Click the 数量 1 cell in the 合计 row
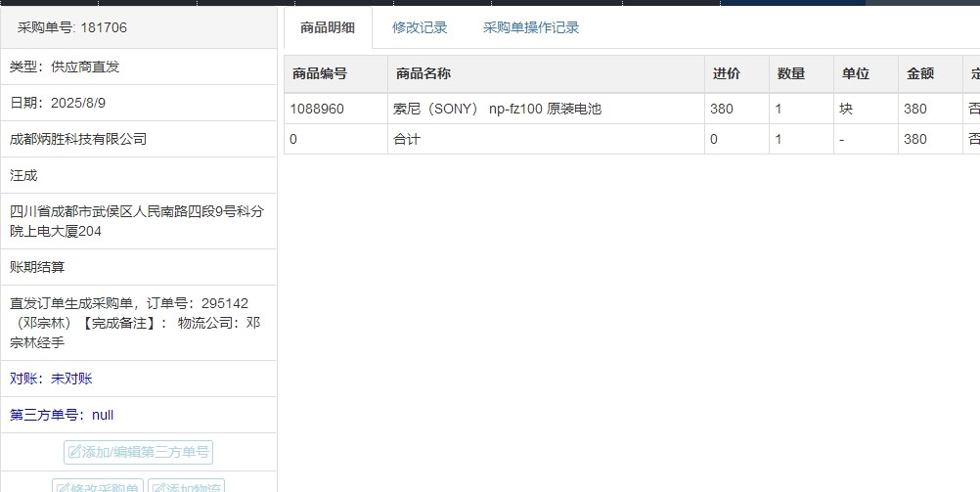The image size is (980, 492). coord(801,139)
